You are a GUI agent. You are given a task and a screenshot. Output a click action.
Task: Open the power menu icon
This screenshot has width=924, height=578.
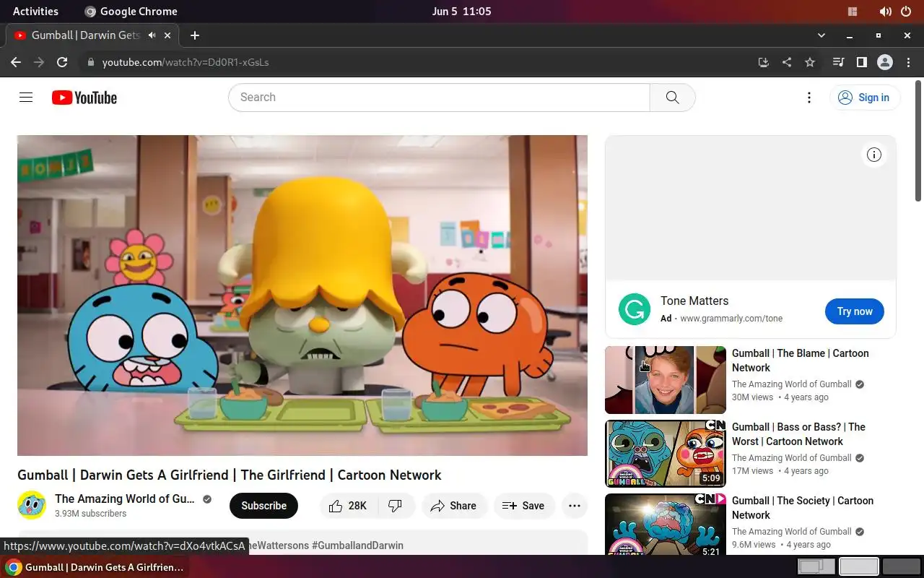pyautogui.click(x=906, y=11)
